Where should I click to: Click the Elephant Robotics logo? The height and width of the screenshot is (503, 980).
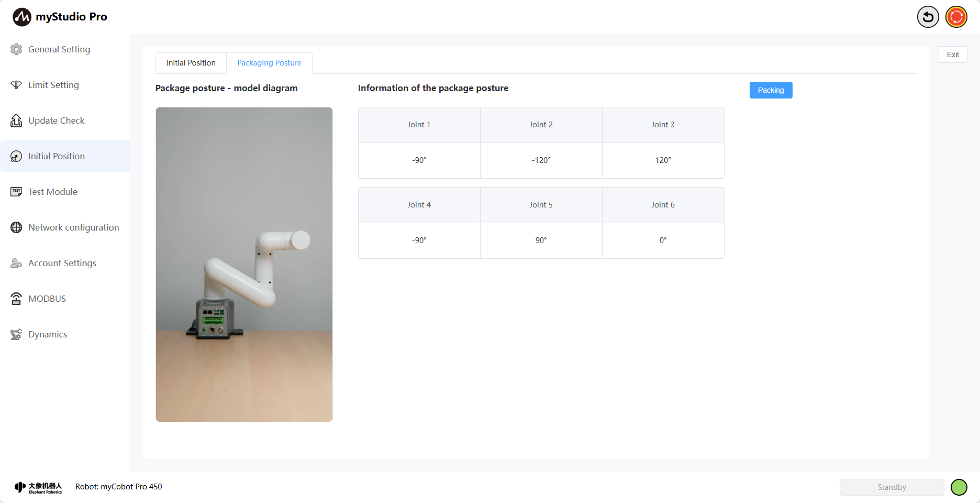38,487
